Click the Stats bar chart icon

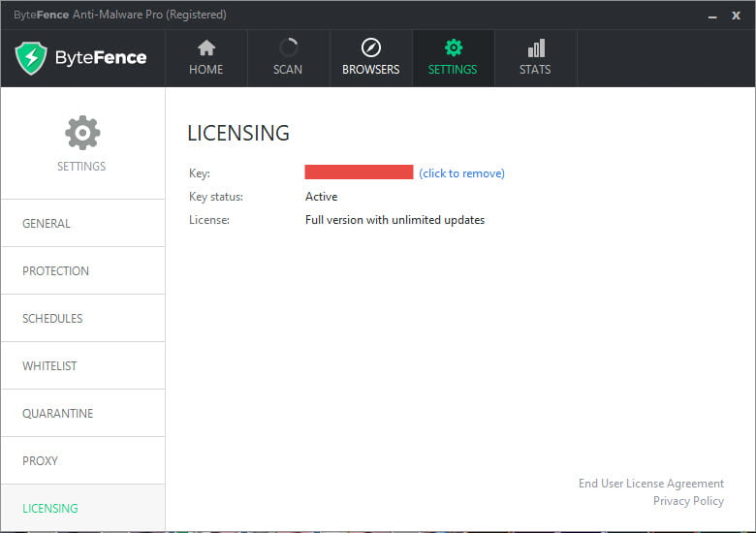pos(536,48)
